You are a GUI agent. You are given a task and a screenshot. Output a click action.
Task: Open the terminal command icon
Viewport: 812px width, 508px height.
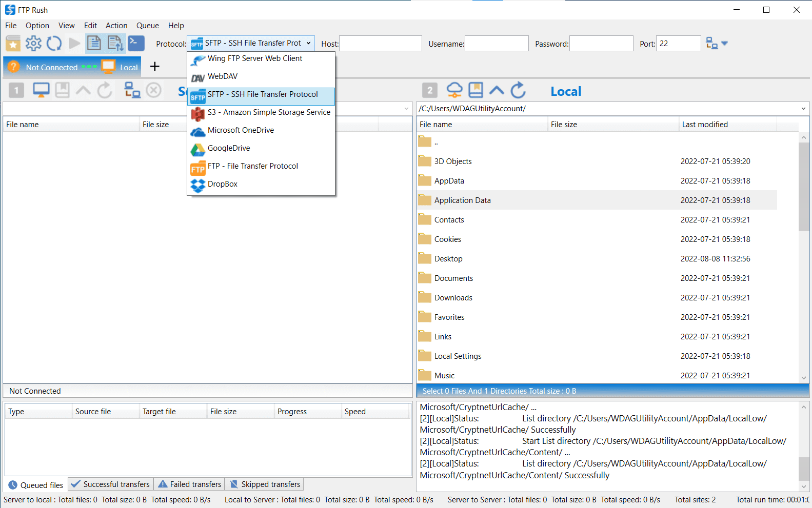pos(136,43)
